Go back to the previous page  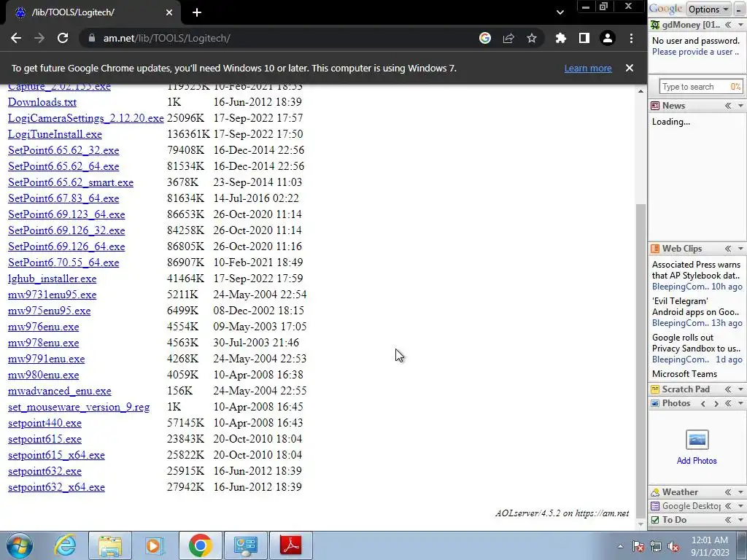[x=16, y=38]
